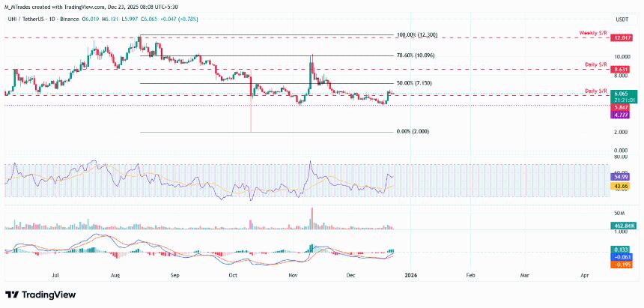
Task: Select the purple 54.99 RSI value tag
Action: click(622, 177)
